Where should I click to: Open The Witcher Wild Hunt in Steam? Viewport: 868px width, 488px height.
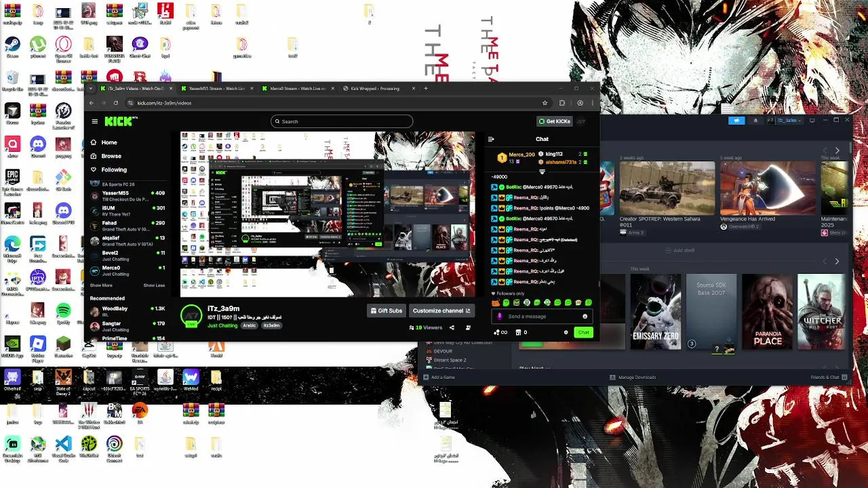(x=823, y=312)
